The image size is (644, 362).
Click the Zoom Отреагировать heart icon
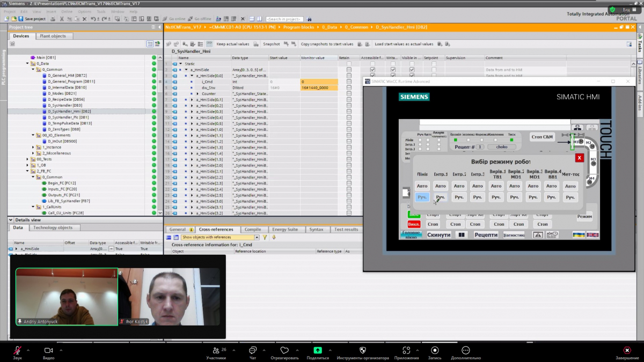pos(284,350)
